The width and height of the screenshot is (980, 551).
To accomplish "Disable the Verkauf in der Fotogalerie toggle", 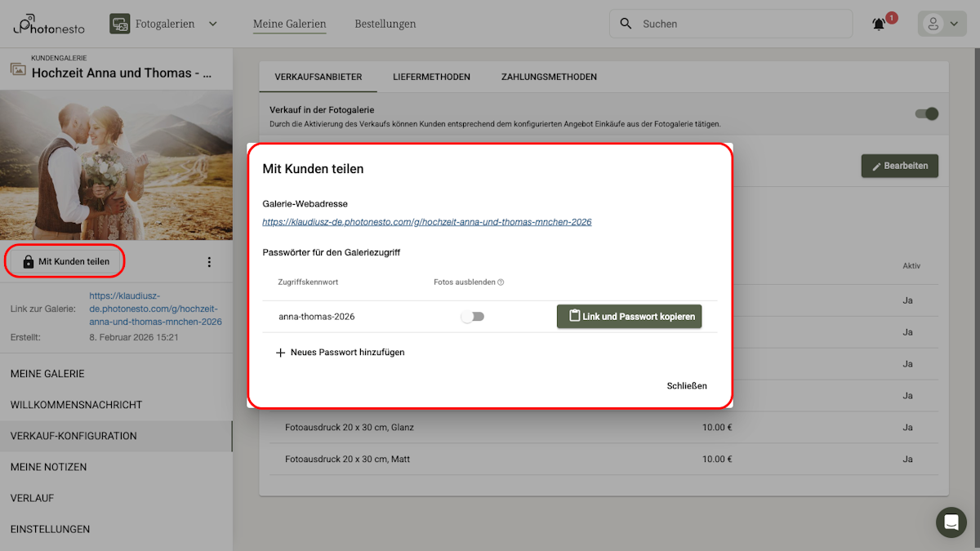I will 927,114.
